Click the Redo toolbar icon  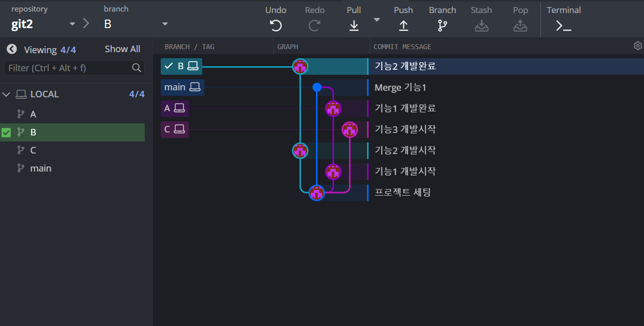tap(314, 26)
